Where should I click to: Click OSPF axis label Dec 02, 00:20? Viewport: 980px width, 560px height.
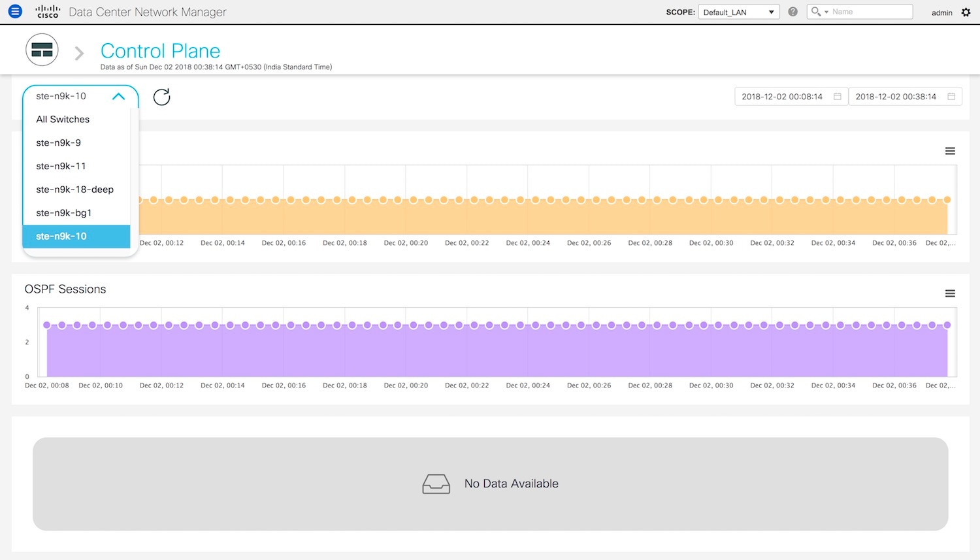(406, 386)
